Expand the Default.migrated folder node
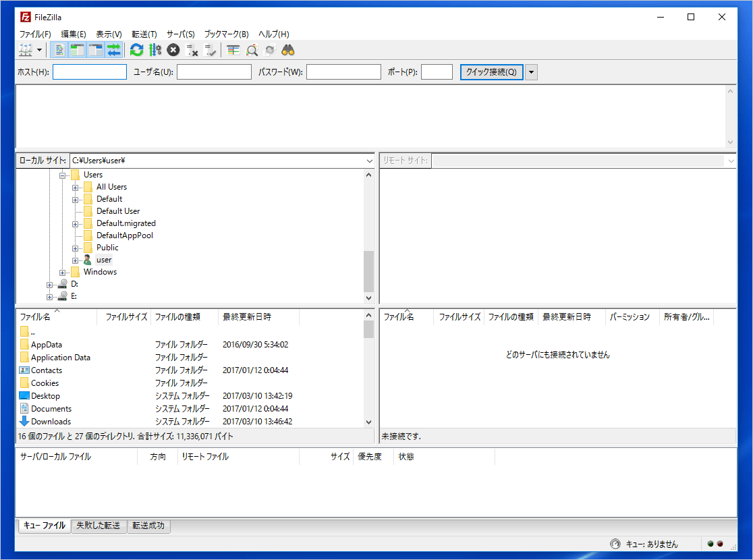 75,224
